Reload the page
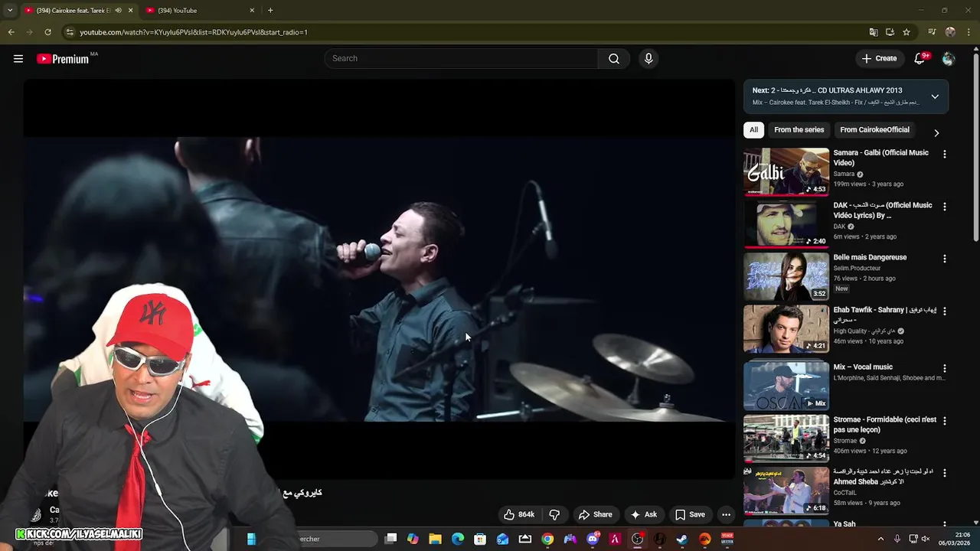The height and width of the screenshot is (551, 980). 47,32
